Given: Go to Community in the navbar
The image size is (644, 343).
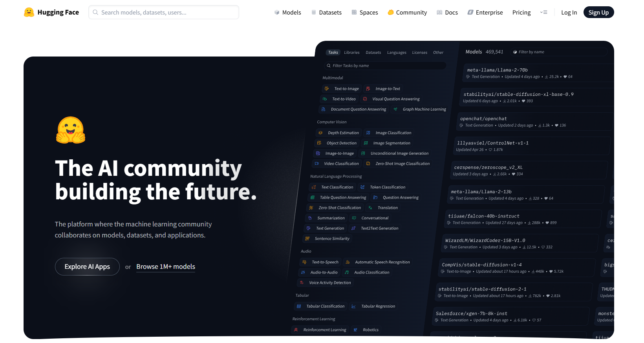Looking at the screenshot, I should [x=407, y=12].
